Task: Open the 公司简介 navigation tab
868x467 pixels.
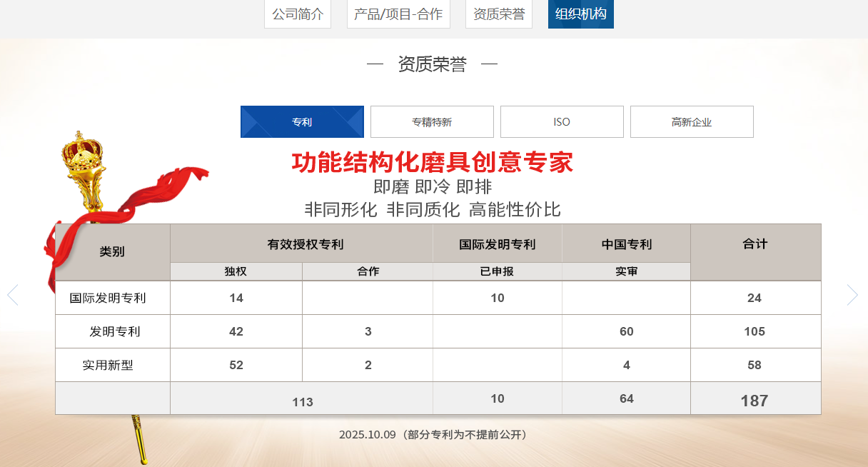Action: click(x=298, y=14)
